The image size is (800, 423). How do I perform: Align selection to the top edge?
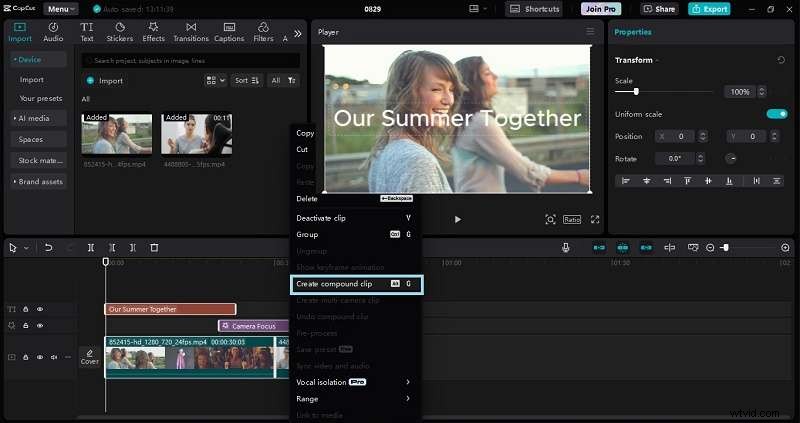tap(688, 181)
